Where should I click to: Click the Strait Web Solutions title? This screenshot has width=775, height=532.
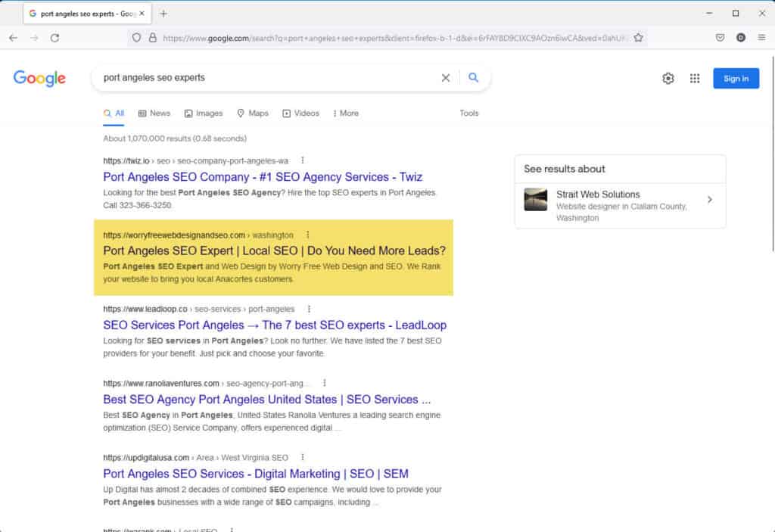coord(598,194)
